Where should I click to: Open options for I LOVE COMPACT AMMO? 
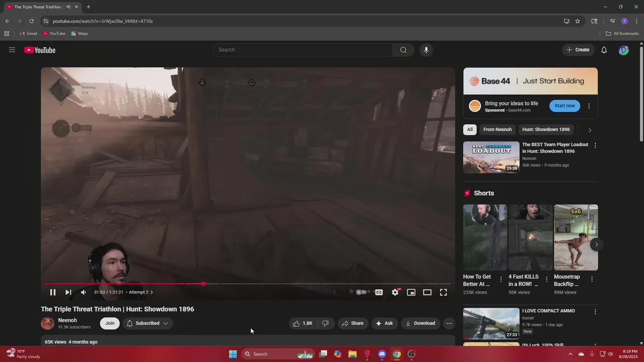[x=595, y=312]
